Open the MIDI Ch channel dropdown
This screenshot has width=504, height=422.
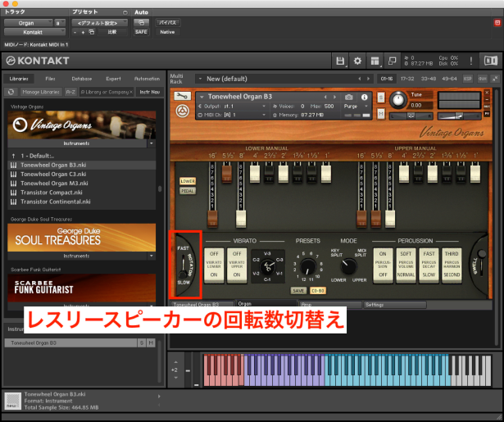click(232, 115)
